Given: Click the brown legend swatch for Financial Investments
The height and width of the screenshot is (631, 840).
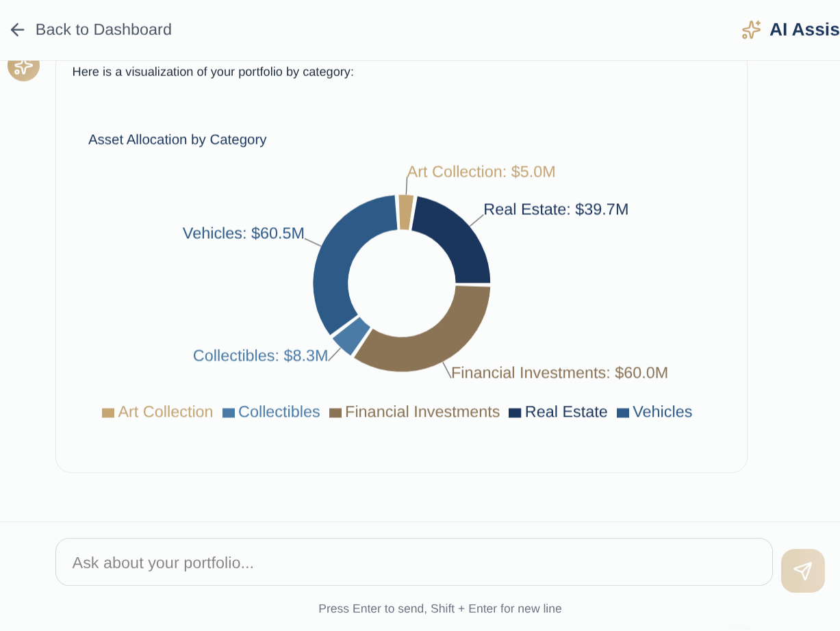Looking at the screenshot, I should pyautogui.click(x=335, y=411).
